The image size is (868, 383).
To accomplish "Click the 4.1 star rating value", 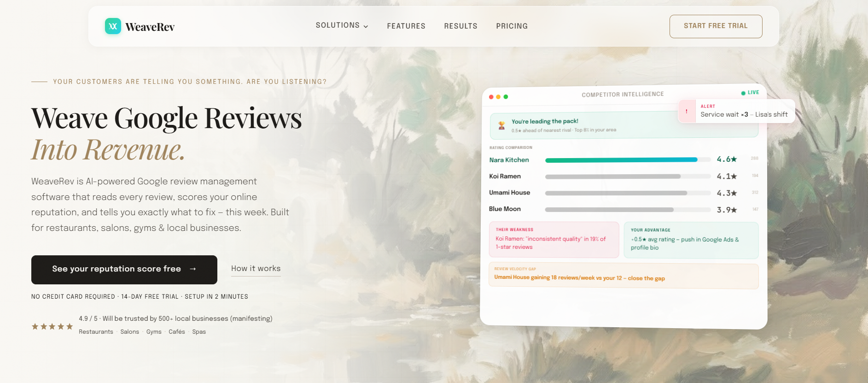I will click(x=727, y=176).
